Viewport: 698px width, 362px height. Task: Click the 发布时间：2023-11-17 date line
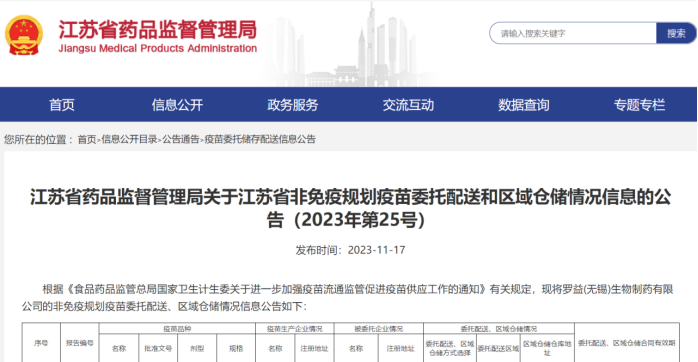coord(350,250)
